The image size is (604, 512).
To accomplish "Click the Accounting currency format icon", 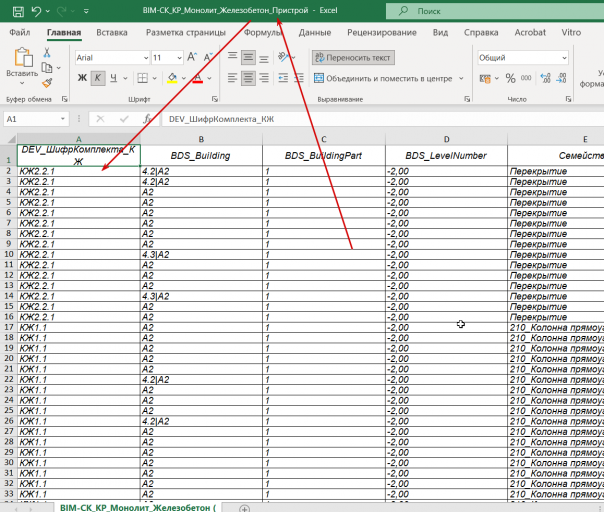I will click(485, 79).
